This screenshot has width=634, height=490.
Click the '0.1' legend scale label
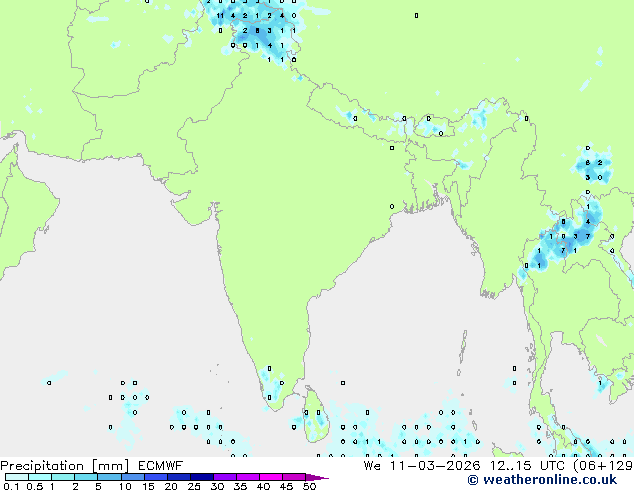tap(11, 486)
